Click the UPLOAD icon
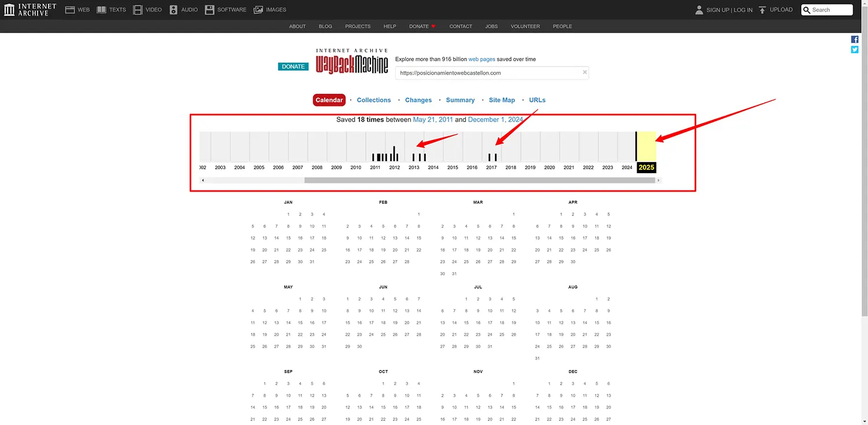The image size is (868, 425). pos(763,9)
